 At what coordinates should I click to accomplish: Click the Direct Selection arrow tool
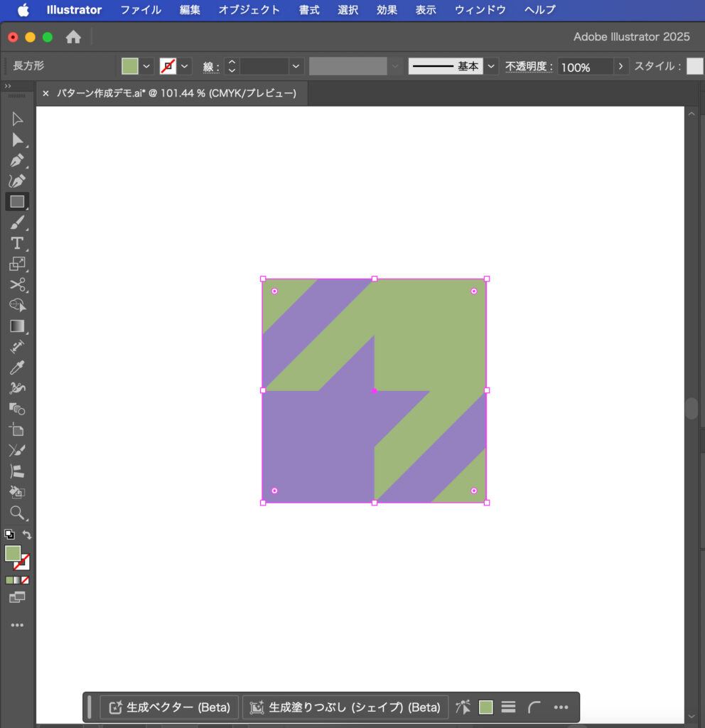click(17, 140)
